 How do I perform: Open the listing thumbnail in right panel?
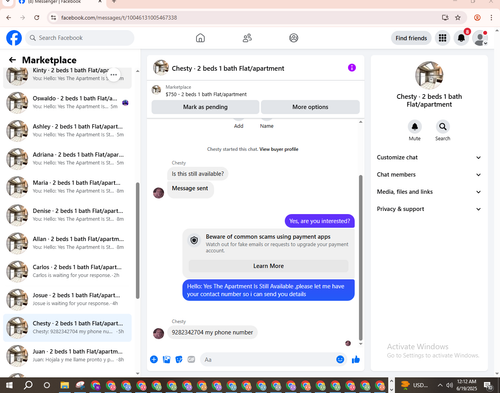[429, 75]
